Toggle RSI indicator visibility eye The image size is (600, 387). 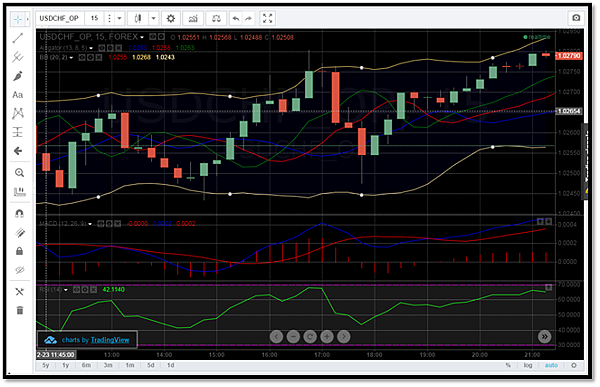coord(77,290)
